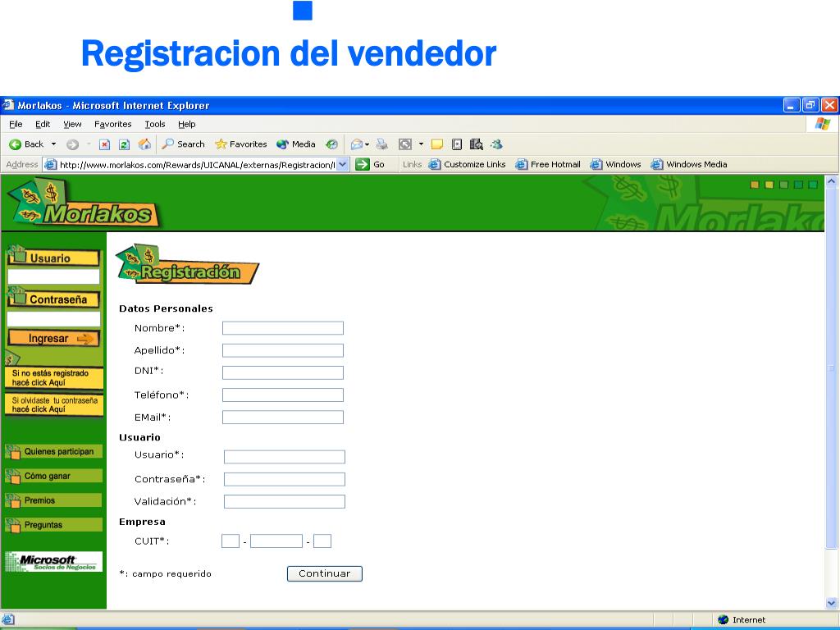Screen dimensions: 840x630
Task: Click the Windows flag logo in the menu bar
Action: click(822, 125)
